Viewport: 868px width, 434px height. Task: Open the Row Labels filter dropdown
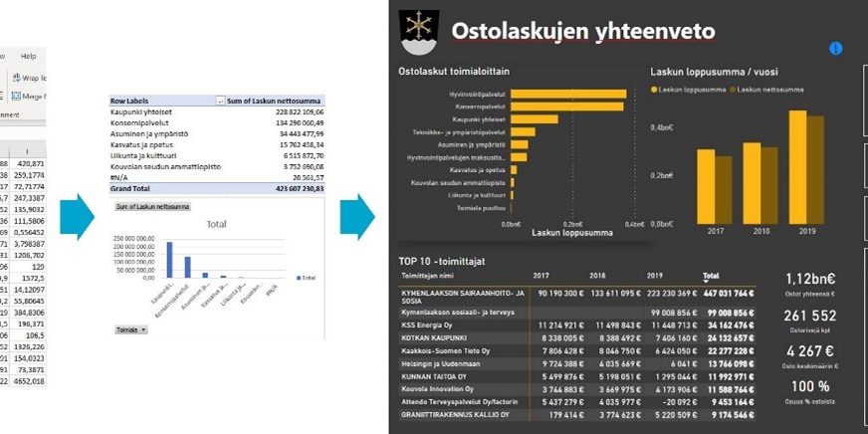click(x=221, y=101)
